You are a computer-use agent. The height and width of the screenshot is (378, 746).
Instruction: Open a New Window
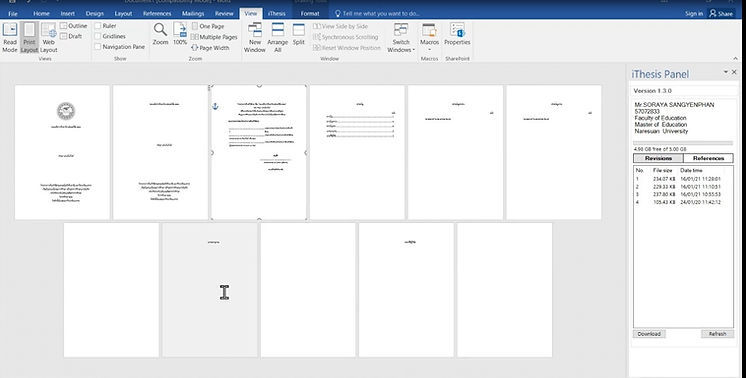coord(255,38)
